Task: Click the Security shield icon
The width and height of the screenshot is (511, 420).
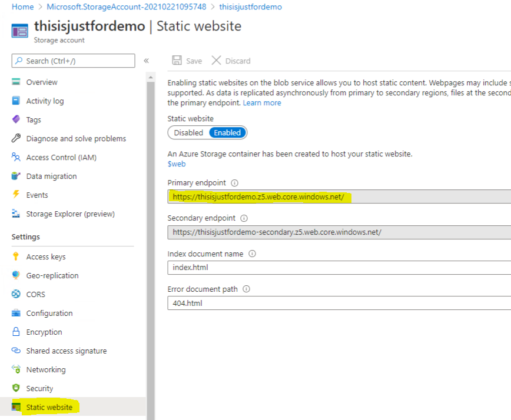Action: click(x=16, y=388)
